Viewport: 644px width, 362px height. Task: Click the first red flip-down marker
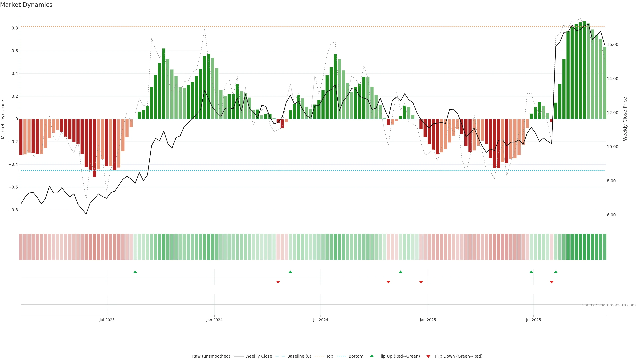(278, 282)
